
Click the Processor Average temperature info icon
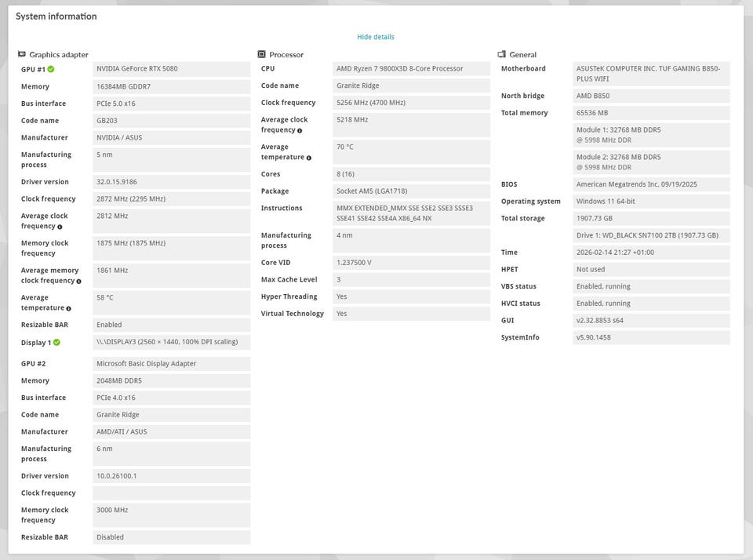click(309, 158)
